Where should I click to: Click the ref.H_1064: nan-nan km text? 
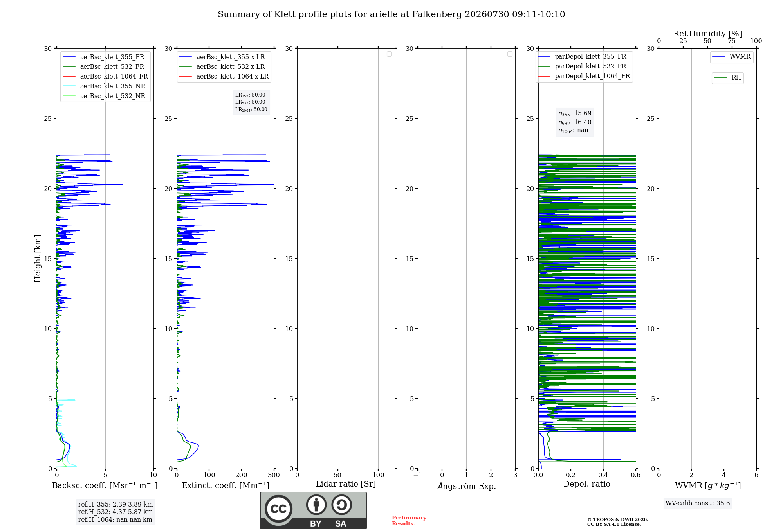[x=115, y=520]
